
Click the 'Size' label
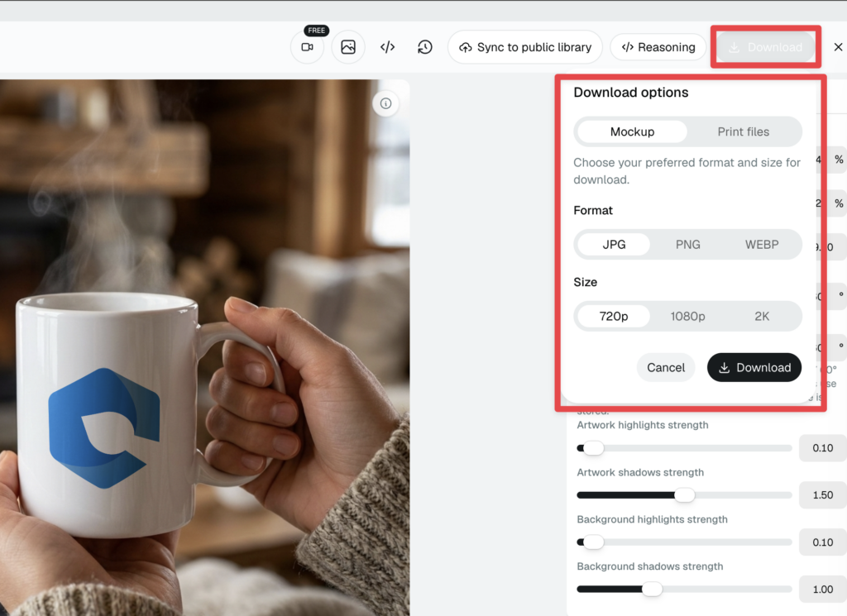586,282
